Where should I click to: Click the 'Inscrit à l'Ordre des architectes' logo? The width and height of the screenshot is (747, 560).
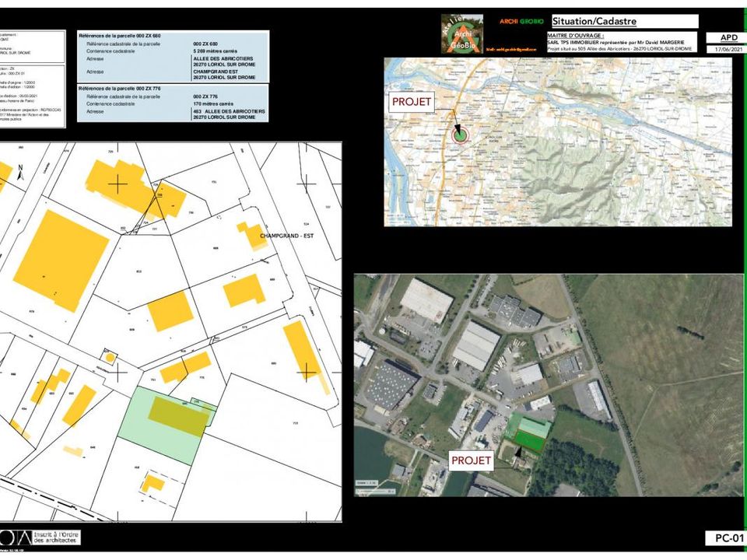point(40,537)
